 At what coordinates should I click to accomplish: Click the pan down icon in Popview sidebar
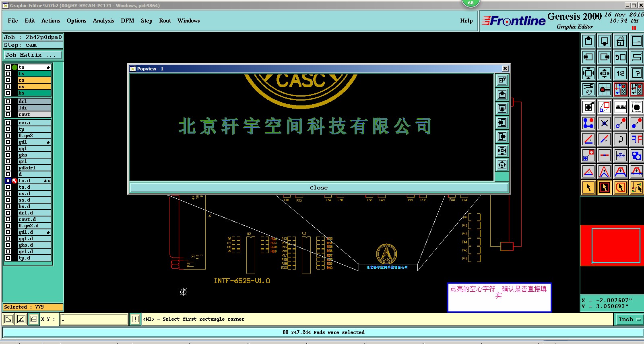point(502,108)
